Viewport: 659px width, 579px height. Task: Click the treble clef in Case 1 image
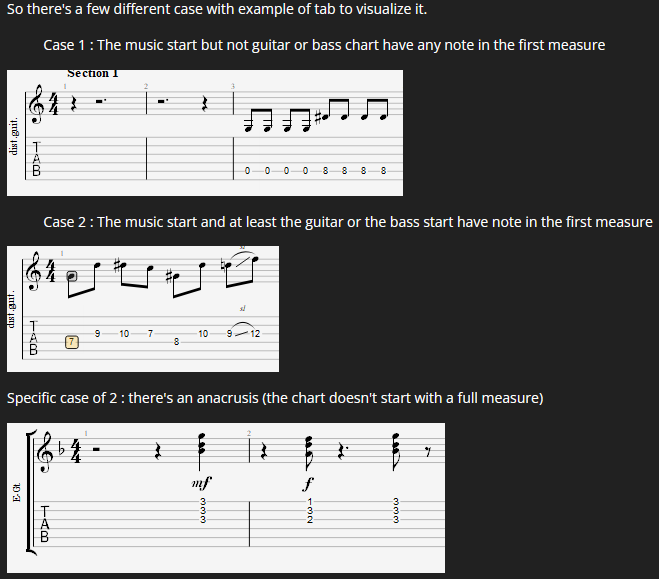tap(35, 104)
